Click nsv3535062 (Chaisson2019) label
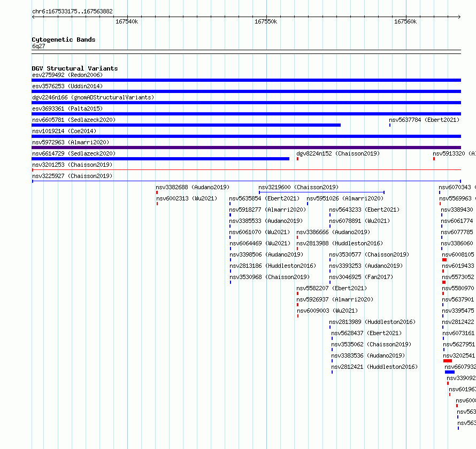Image resolution: width=476 pixels, height=449 pixels. 371,344
